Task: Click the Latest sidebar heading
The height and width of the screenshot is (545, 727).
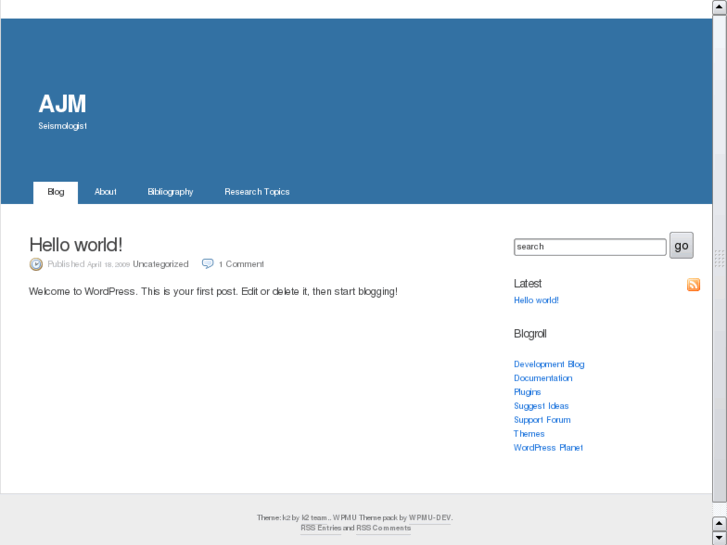Action: pos(528,283)
